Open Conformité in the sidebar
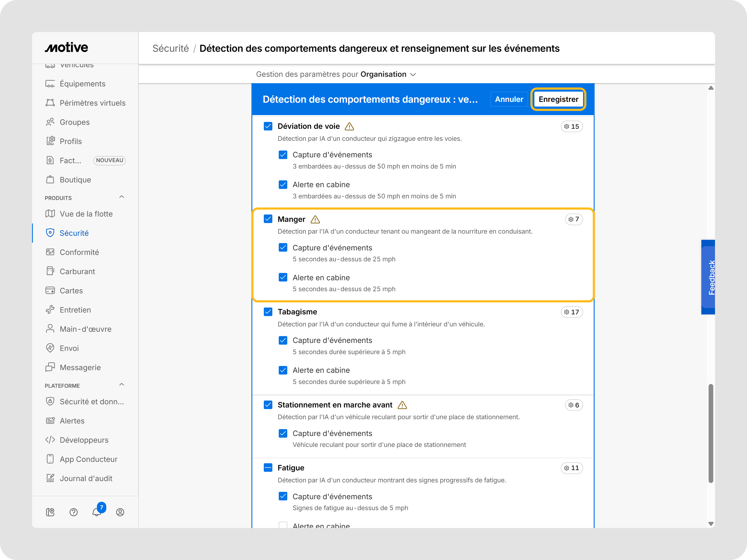This screenshot has height=560, width=747. [79, 252]
